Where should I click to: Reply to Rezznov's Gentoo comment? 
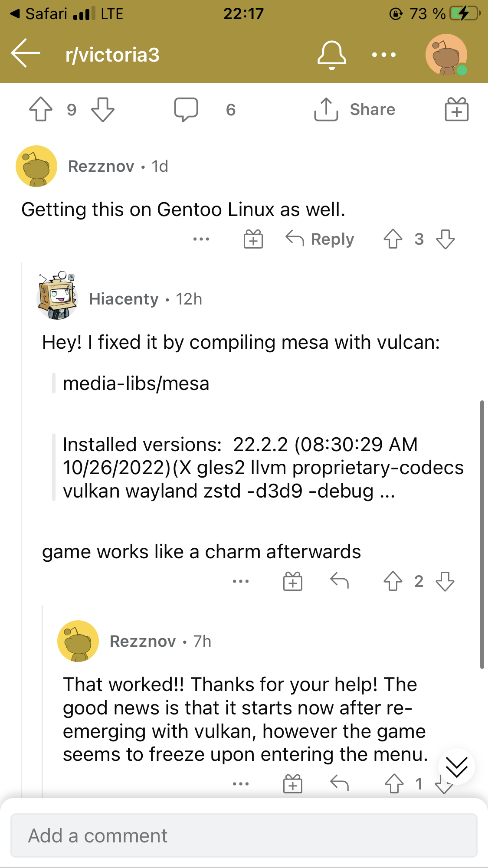click(320, 239)
